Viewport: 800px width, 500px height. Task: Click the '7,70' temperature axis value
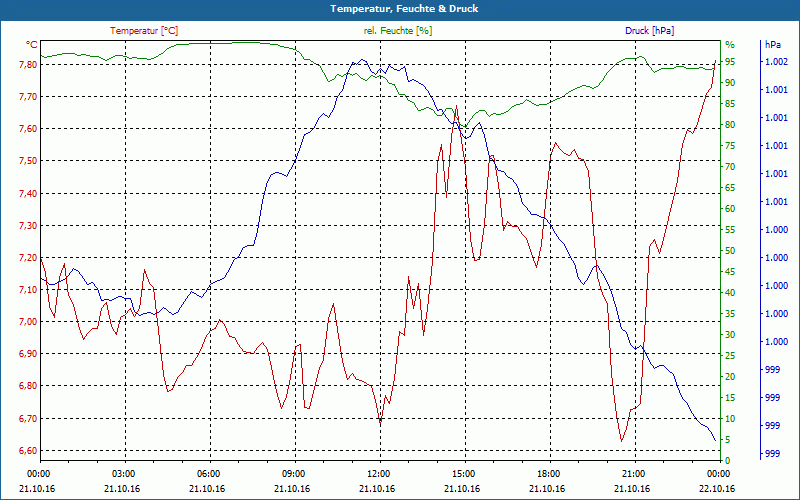(29, 97)
